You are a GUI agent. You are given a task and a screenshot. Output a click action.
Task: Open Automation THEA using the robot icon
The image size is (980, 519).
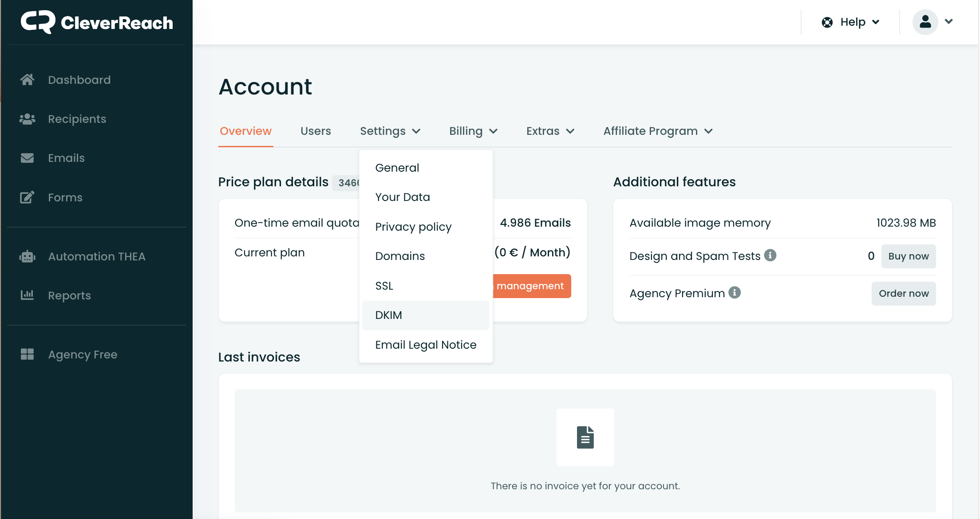(x=27, y=256)
